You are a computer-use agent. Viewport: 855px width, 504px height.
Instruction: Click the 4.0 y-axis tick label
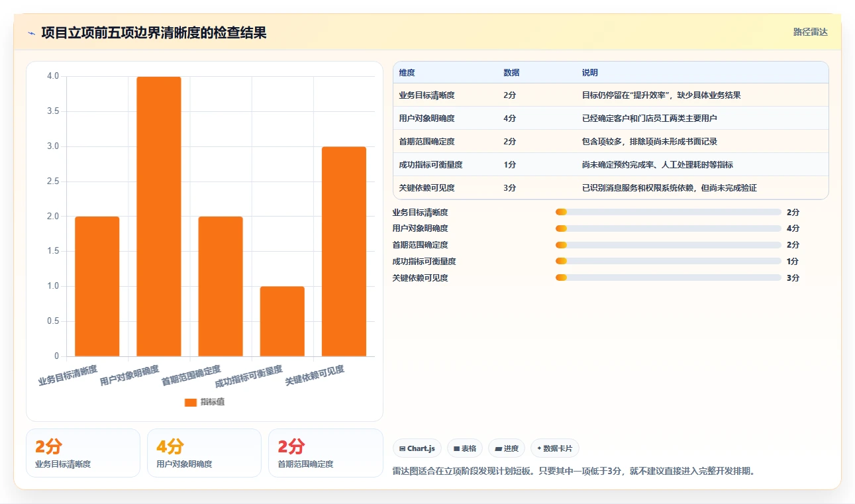[x=53, y=76]
